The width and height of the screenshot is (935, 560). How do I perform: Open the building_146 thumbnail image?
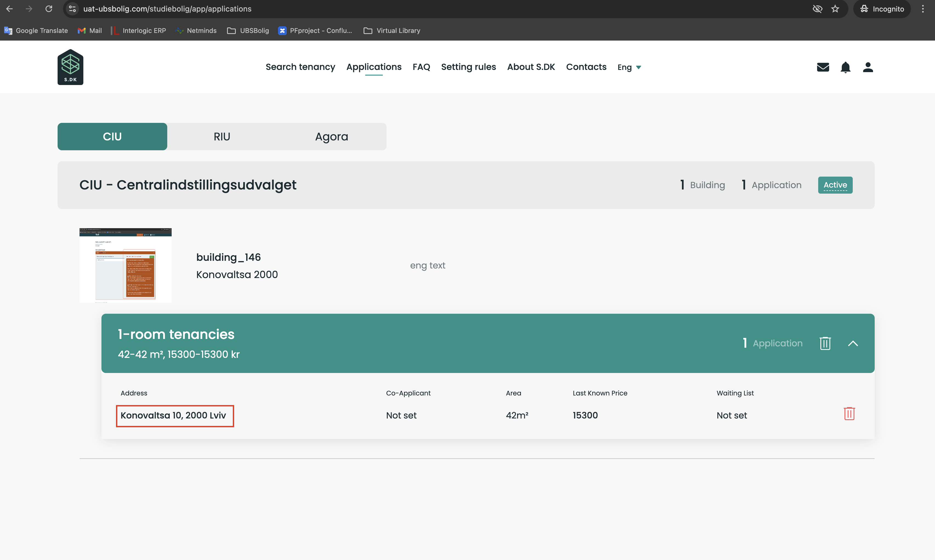point(125,265)
